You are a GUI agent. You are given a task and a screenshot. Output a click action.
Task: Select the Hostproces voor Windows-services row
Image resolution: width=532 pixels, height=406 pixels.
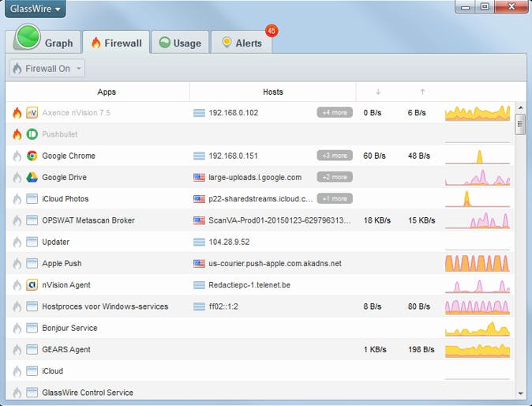[260, 306]
